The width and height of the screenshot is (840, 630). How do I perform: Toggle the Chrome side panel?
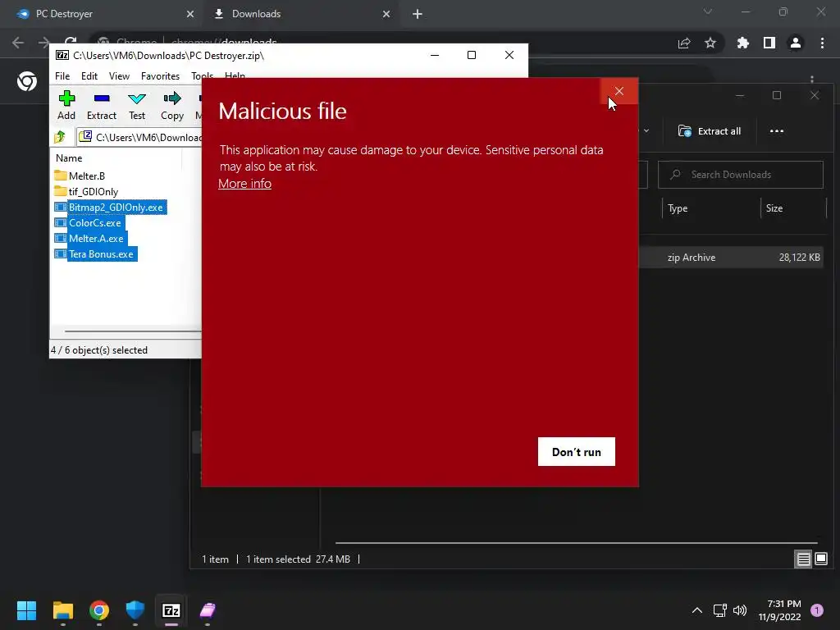[x=769, y=43]
